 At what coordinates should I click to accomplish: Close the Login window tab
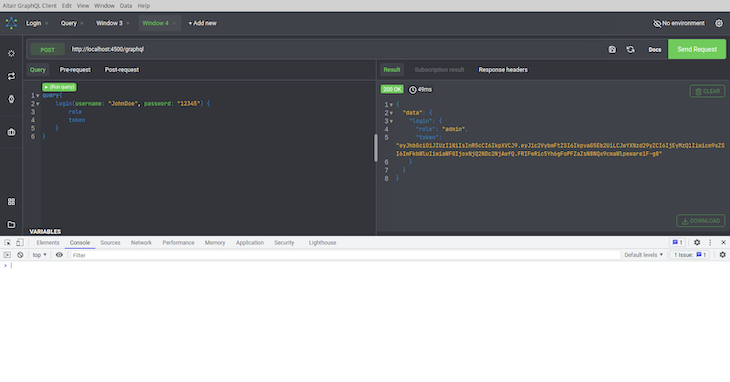click(x=47, y=23)
